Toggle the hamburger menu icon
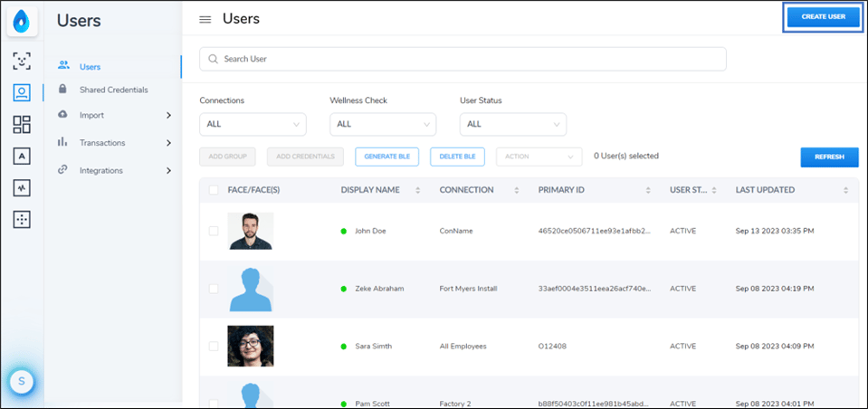 click(205, 19)
